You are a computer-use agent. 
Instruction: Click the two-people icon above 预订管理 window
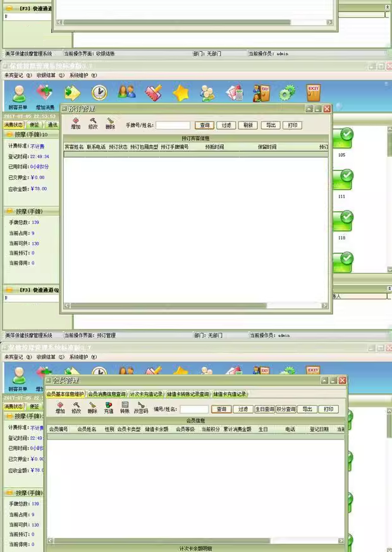tap(126, 92)
